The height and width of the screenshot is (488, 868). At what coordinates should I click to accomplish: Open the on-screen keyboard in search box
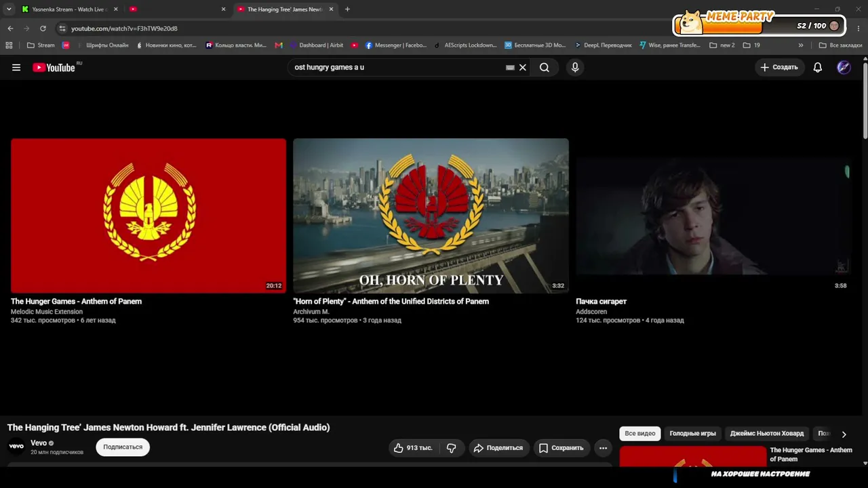pyautogui.click(x=510, y=68)
